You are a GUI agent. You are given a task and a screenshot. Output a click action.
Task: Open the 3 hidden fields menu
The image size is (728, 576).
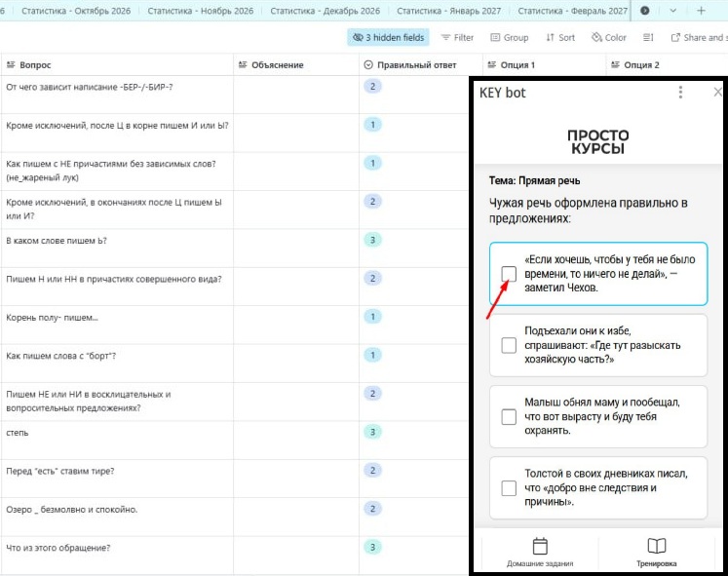(388, 38)
